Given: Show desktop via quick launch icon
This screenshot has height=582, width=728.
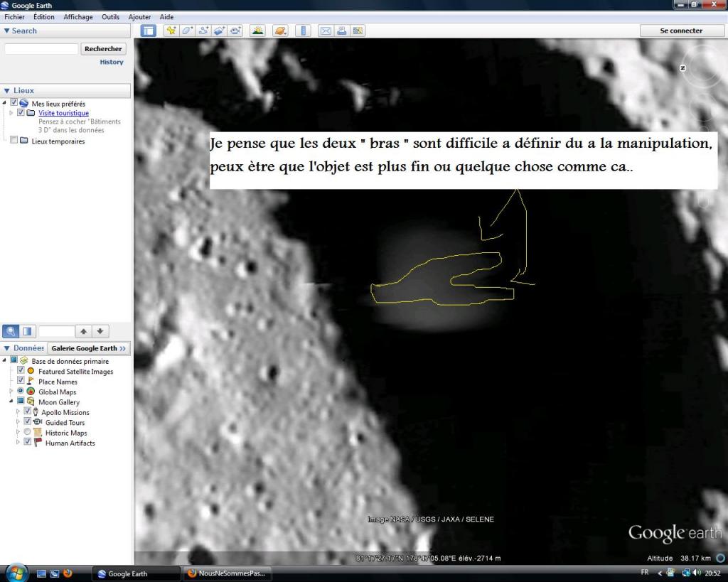Looking at the screenshot, I should 41,573.
